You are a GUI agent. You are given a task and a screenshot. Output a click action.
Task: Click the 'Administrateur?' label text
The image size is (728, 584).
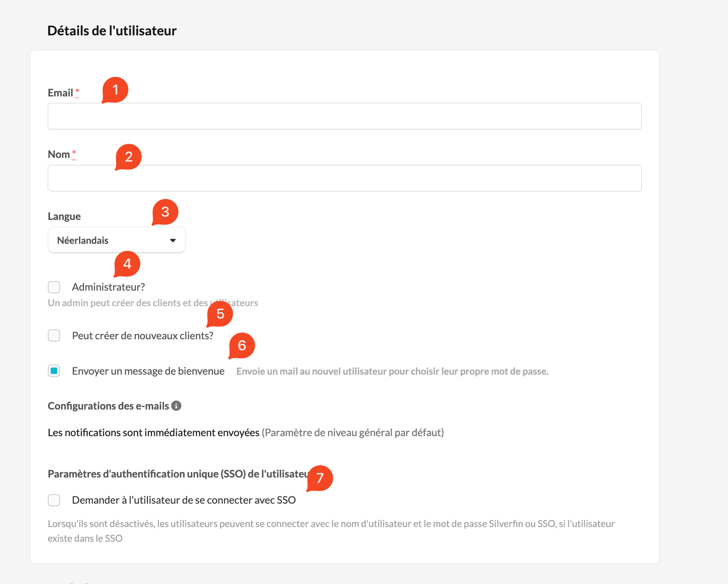click(x=108, y=287)
